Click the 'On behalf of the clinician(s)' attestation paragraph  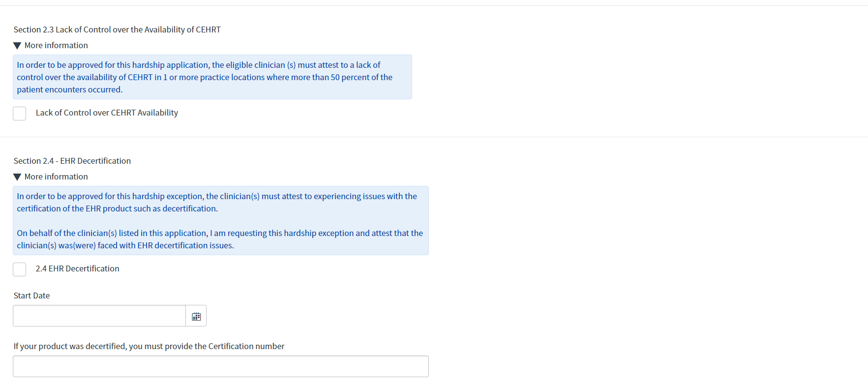click(219, 239)
